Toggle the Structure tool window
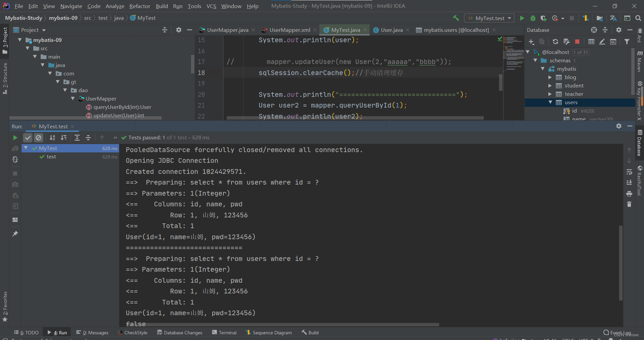 (5, 78)
